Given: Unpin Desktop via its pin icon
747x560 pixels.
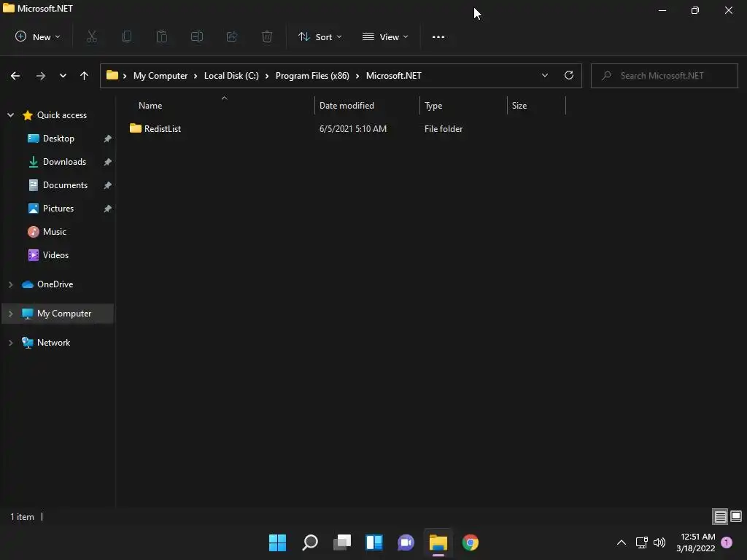Looking at the screenshot, I should 108,139.
